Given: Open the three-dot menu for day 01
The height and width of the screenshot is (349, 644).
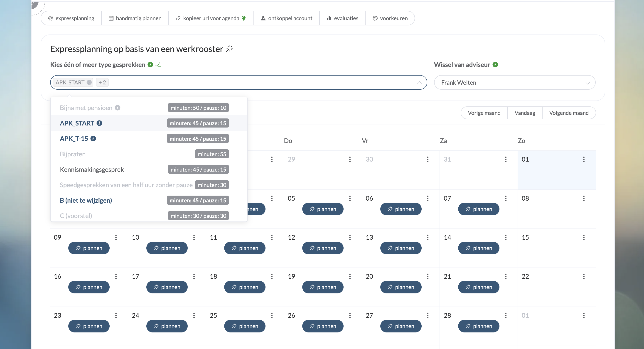Looking at the screenshot, I should 583,159.
